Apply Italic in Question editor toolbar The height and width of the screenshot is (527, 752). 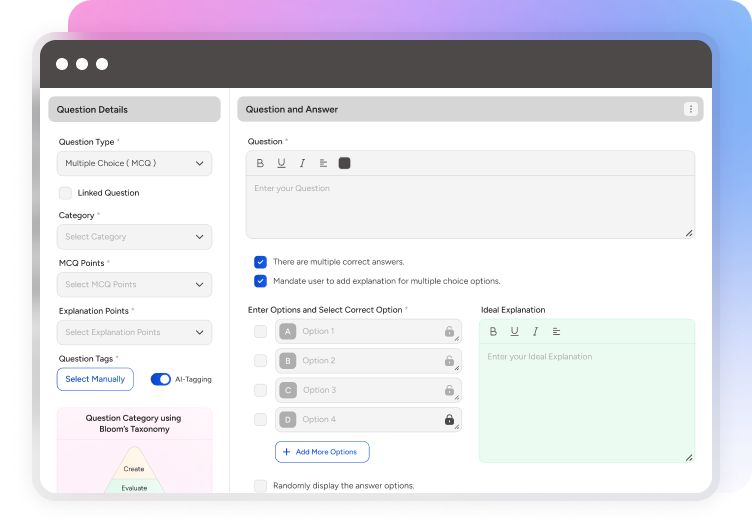302,163
